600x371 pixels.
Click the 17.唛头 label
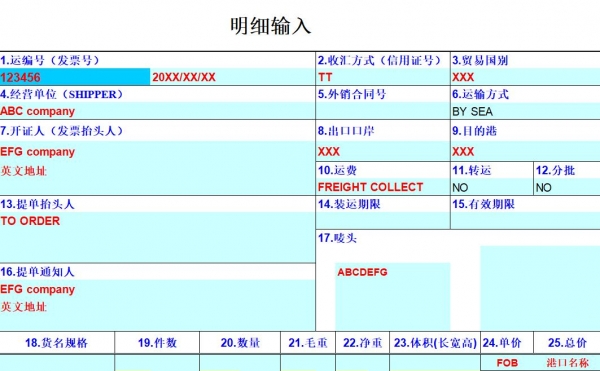pyautogui.click(x=337, y=238)
